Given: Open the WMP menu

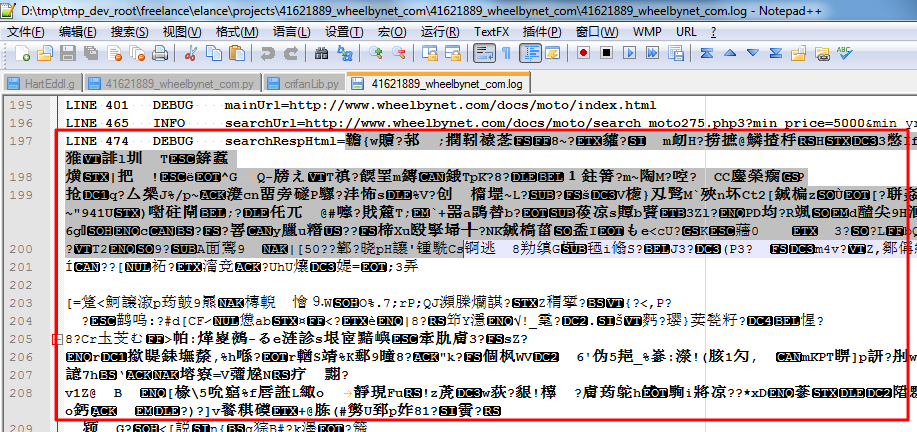Looking at the screenshot, I should pos(647,31).
